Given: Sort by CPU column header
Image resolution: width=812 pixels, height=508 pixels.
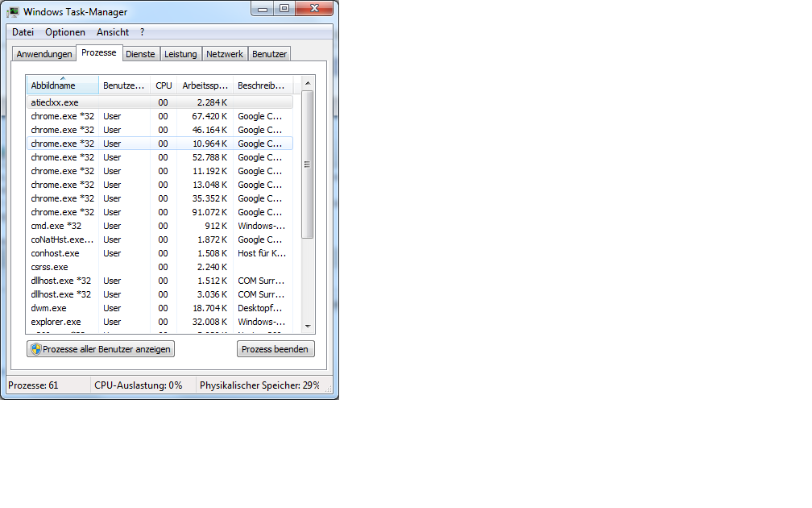Looking at the screenshot, I should click(x=164, y=85).
